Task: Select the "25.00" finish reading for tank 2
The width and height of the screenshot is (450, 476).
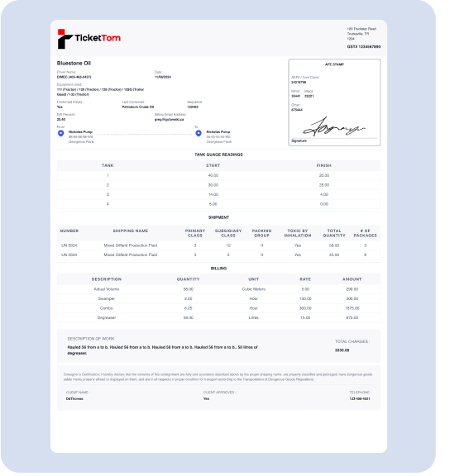Action: [x=324, y=185]
